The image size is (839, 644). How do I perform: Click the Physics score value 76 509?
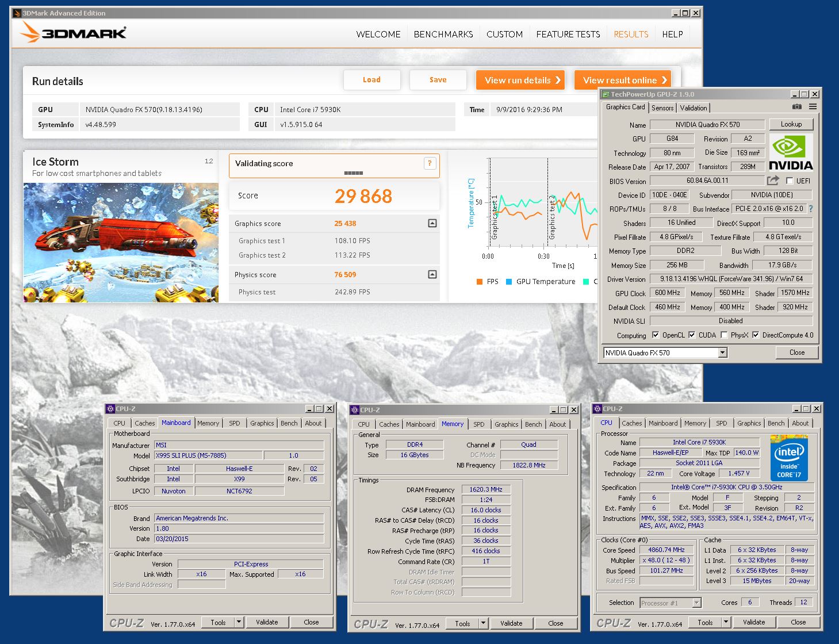pyautogui.click(x=345, y=275)
